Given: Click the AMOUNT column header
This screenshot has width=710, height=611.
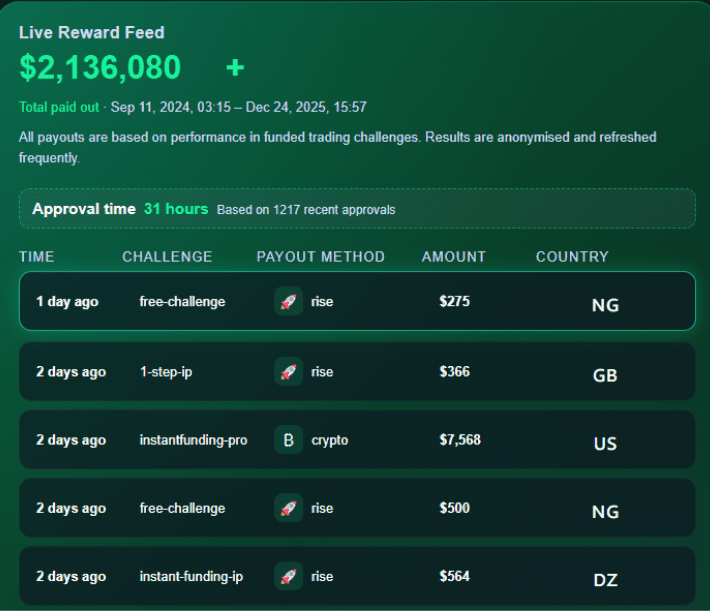Looking at the screenshot, I should click(453, 257).
